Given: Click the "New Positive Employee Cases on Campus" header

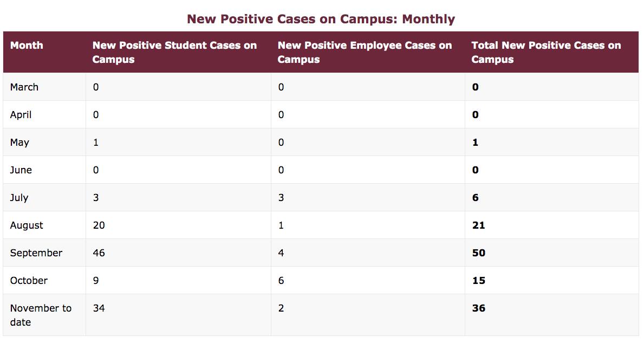Looking at the screenshot, I should [x=365, y=52].
